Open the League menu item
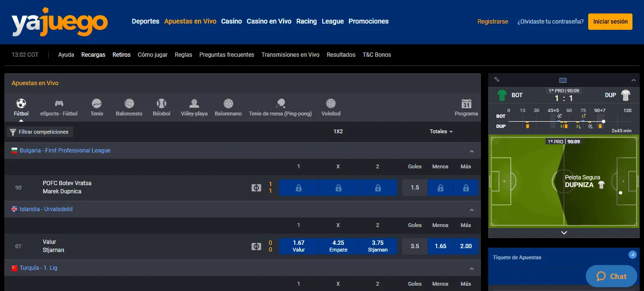This screenshot has height=291, width=644. click(333, 21)
